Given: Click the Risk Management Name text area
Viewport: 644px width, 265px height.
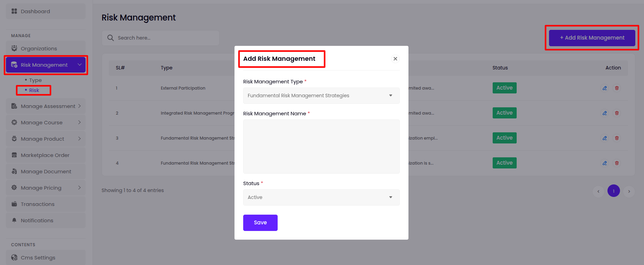Looking at the screenshot, I should point(321,147).
